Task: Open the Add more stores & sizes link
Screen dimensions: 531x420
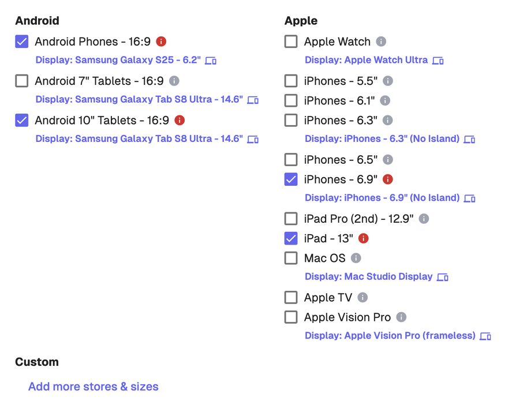Action: point(93,386)
